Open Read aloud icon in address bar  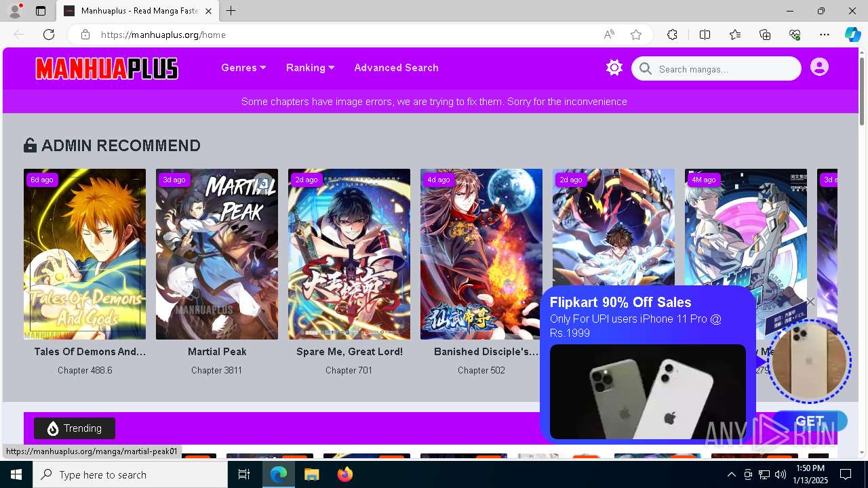tap(609, 35)
